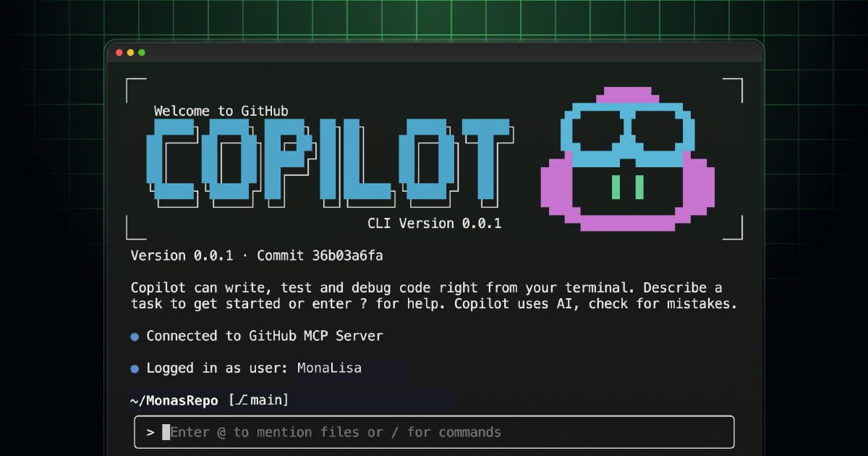This screenshot has width=868, height=456.
Task: Click the ~/MonasRepo path label
Action: click(174, 400)
